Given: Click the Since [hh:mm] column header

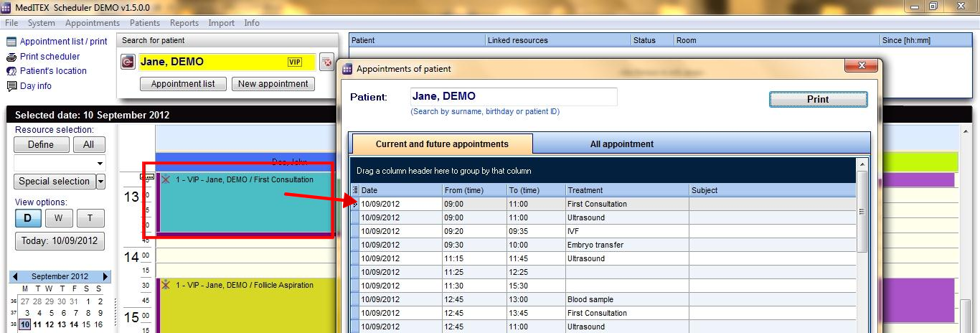Looking at the screenshot, I should (x=925, y=40).
